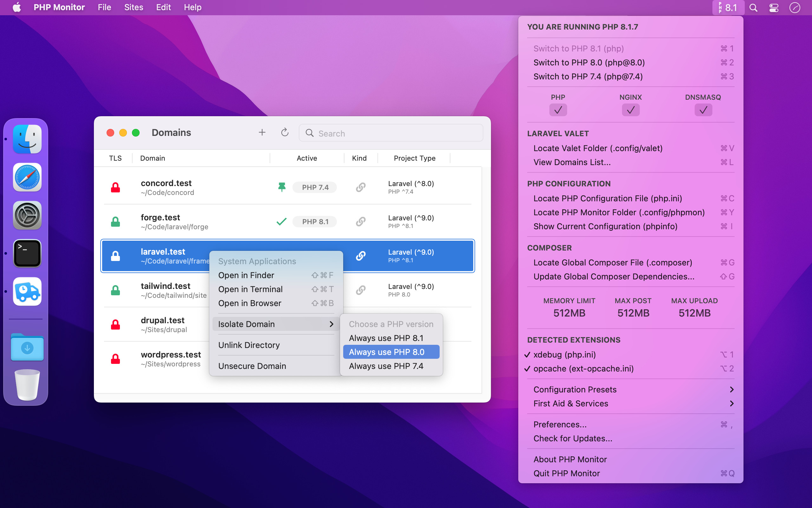The width and height of the screenshot is (812, 508).
Task: Click the red lock for wordpress.test
Action: (115, 358)
